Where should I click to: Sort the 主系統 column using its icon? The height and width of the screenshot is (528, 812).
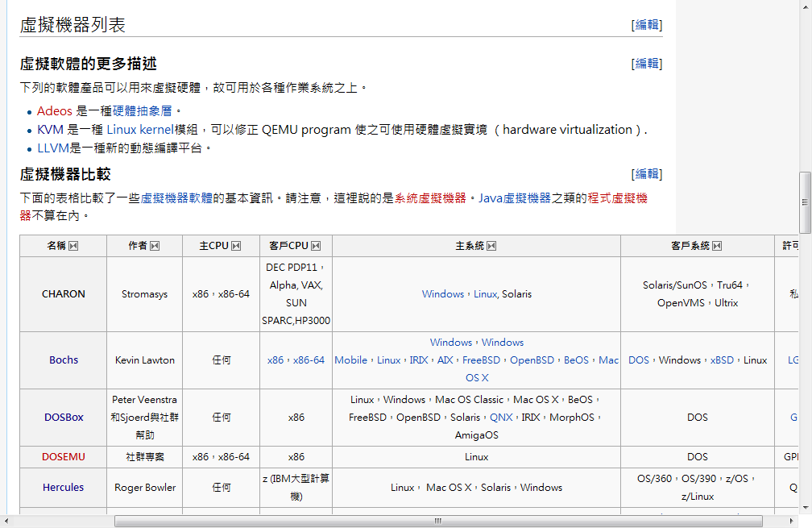tap(491, 246)
